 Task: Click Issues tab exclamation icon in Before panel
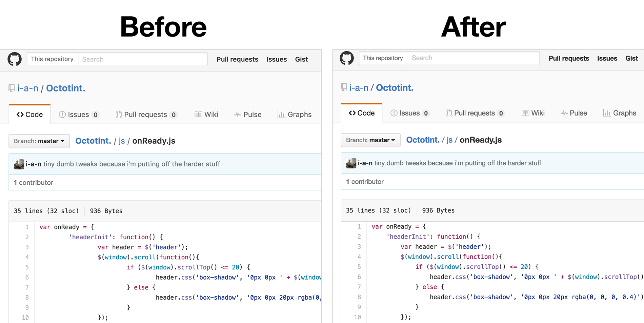coord(62,115)
